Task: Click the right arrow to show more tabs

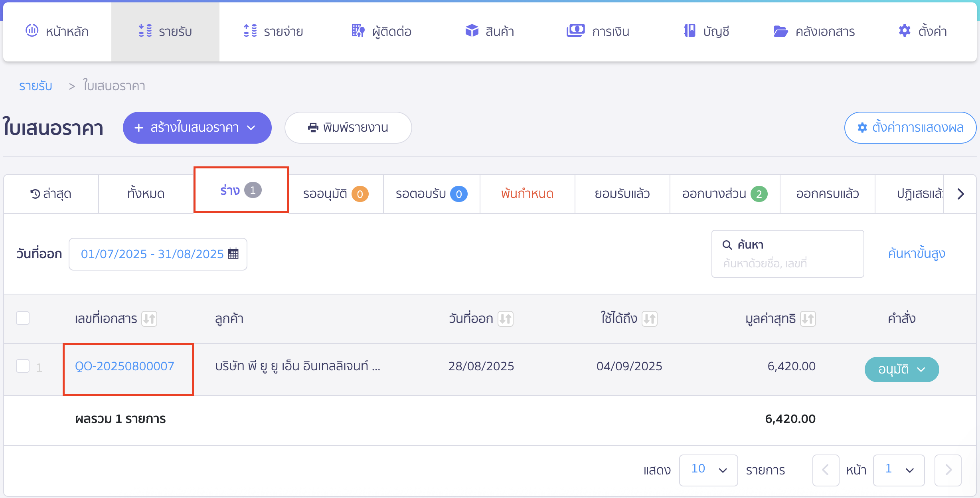Action: [961, 194]
